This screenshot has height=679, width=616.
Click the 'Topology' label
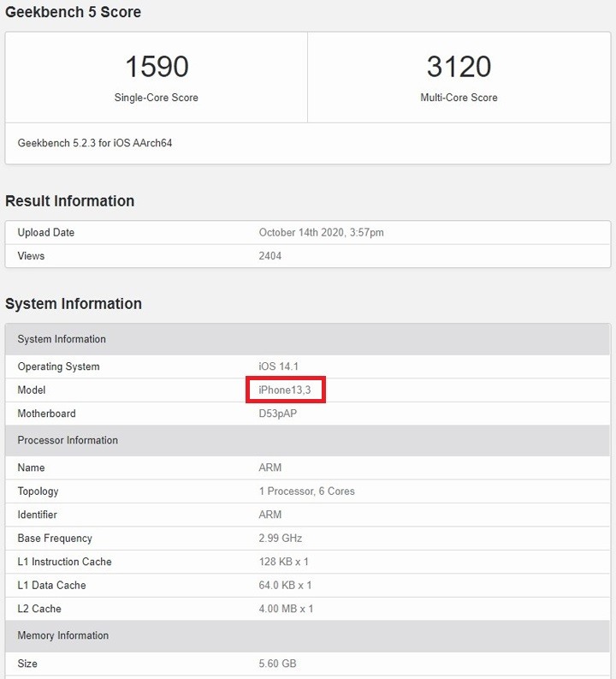coord(38,491)
